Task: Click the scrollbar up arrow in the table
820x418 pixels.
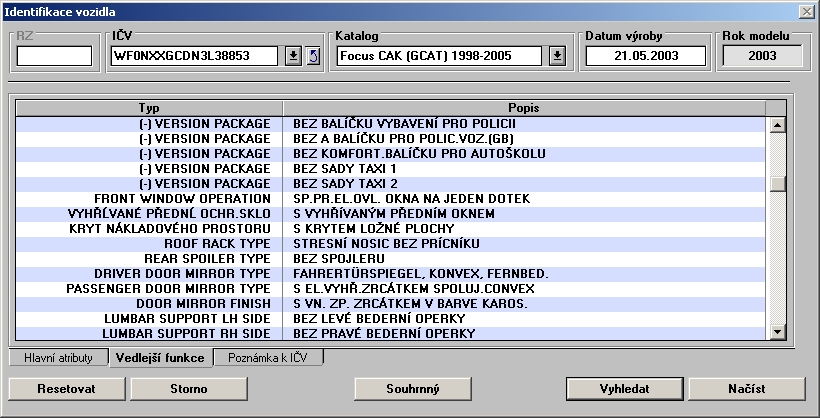Action: click(777, 125)
